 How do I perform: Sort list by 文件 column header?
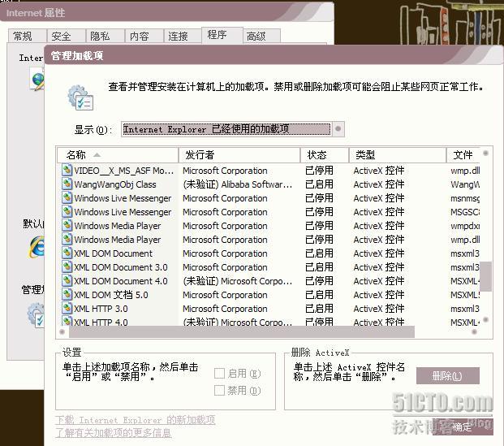point(463,155)
